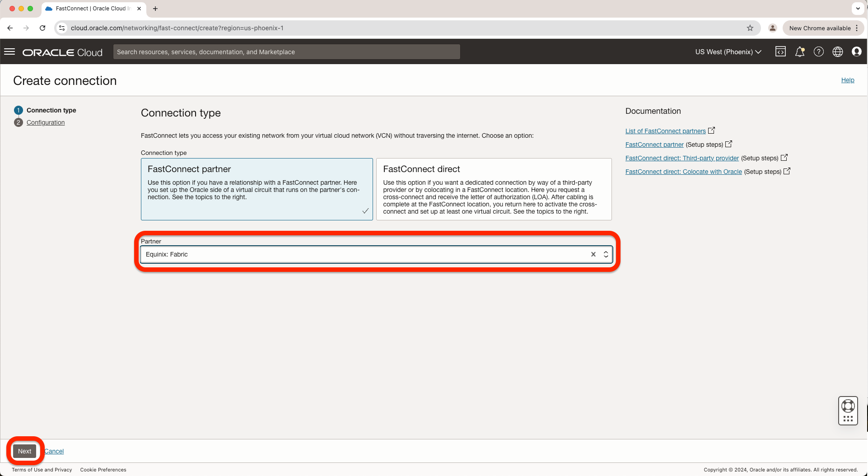Open FastConnect partner setup steps link

(654, 145)
